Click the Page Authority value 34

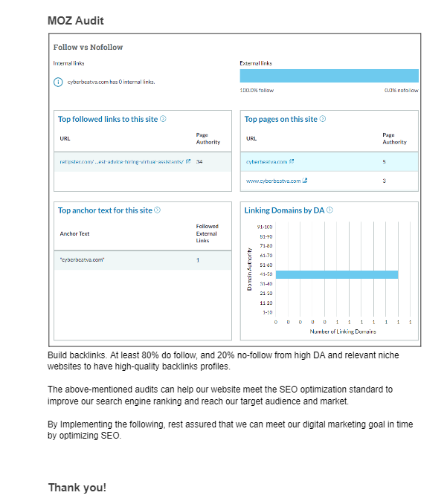click(x=199, y=161)
